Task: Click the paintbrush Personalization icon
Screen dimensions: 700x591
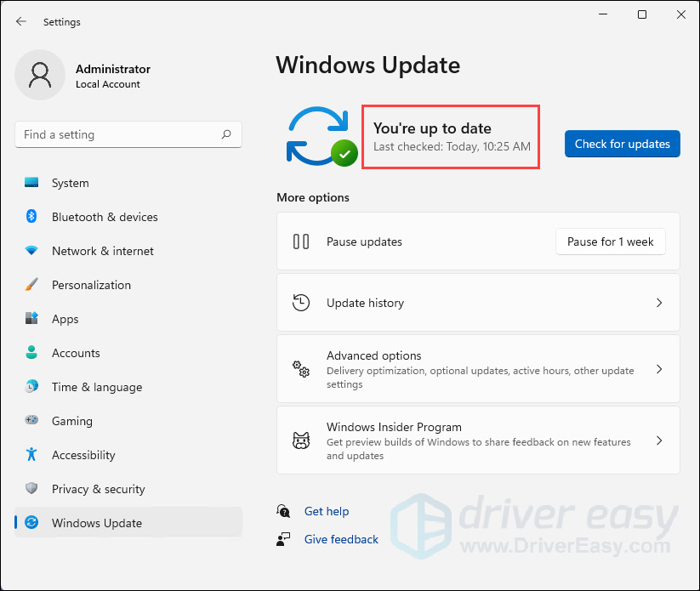Action: tap(31, 284)
